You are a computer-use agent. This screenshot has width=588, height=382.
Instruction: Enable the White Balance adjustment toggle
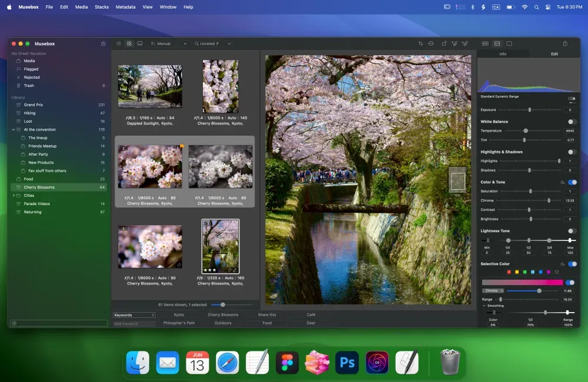coord(570,122)
